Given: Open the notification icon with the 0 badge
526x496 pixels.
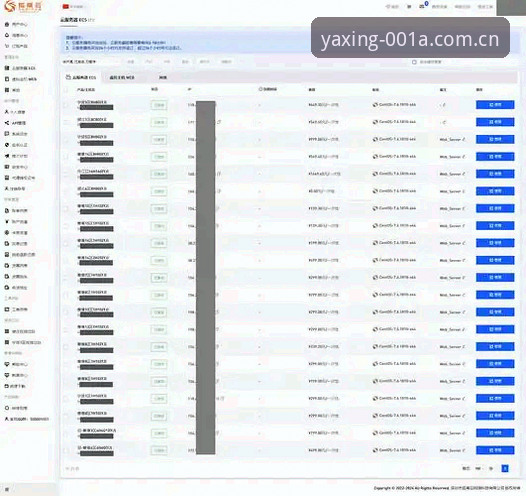Looking at the screenshot, I should click(423, 6).
